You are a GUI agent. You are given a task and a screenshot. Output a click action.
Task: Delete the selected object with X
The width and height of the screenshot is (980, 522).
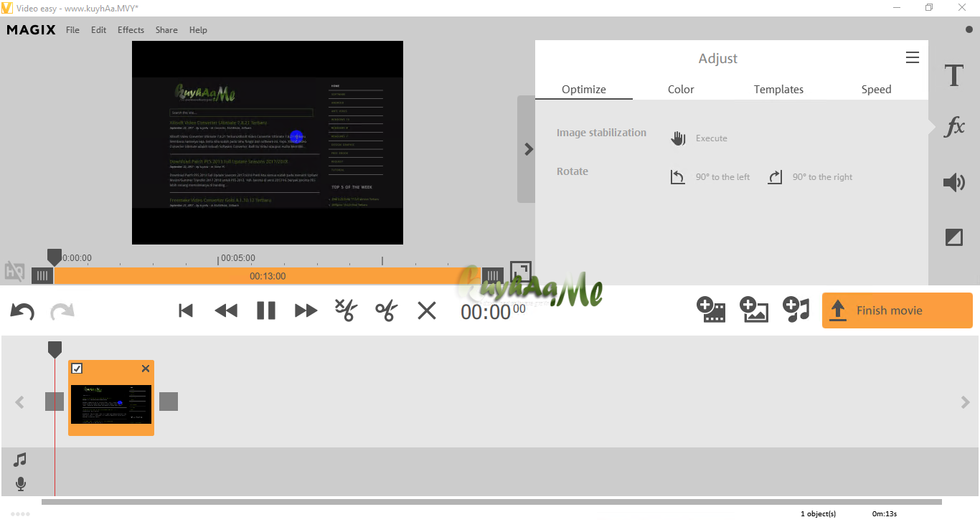[427, 310]
